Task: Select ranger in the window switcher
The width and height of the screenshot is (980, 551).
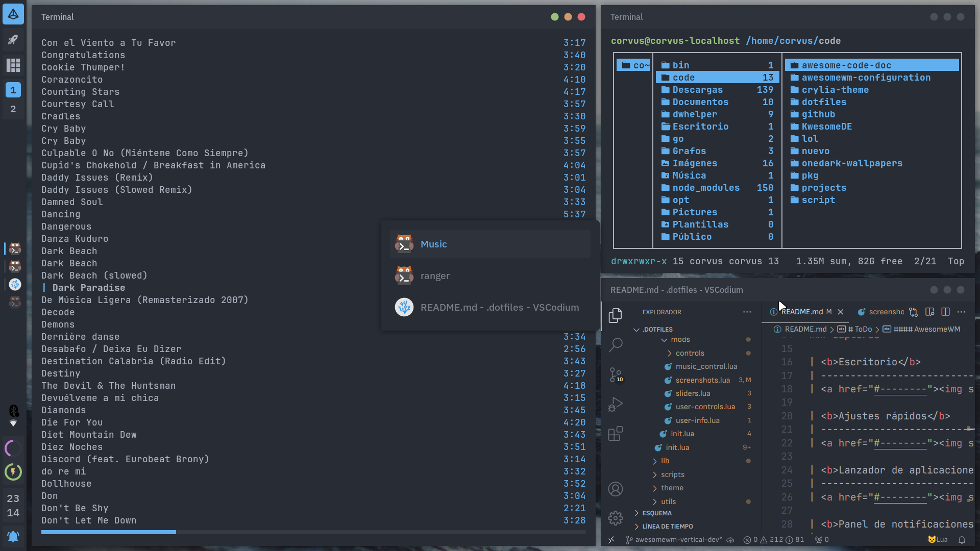Action: [x=435, y=276]
